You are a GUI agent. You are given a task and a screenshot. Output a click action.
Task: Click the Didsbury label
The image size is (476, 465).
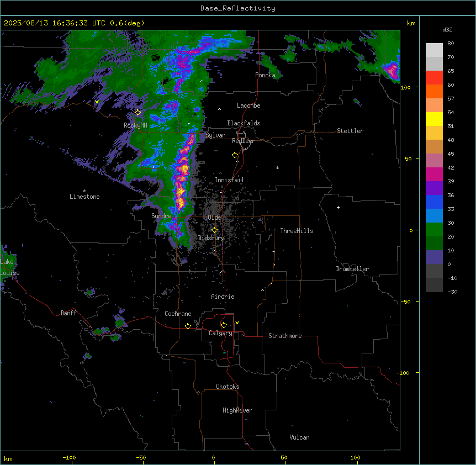tap(211, 238)
